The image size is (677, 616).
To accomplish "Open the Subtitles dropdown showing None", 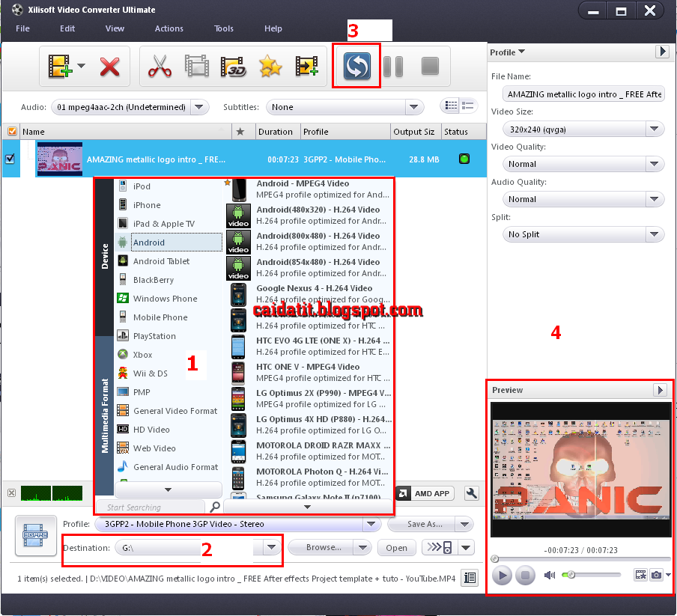I will (x=413, y=106).
